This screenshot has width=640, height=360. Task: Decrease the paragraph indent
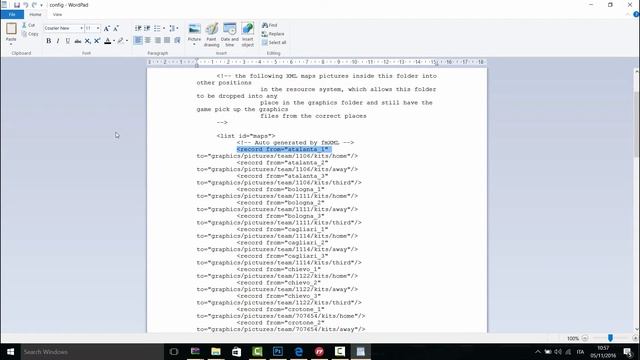point(138,28)
